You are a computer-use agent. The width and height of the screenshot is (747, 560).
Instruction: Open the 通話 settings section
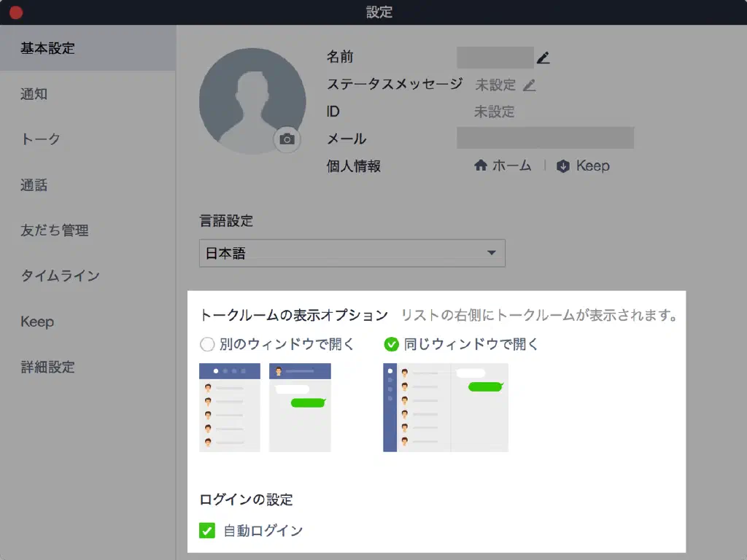(34, 185)
